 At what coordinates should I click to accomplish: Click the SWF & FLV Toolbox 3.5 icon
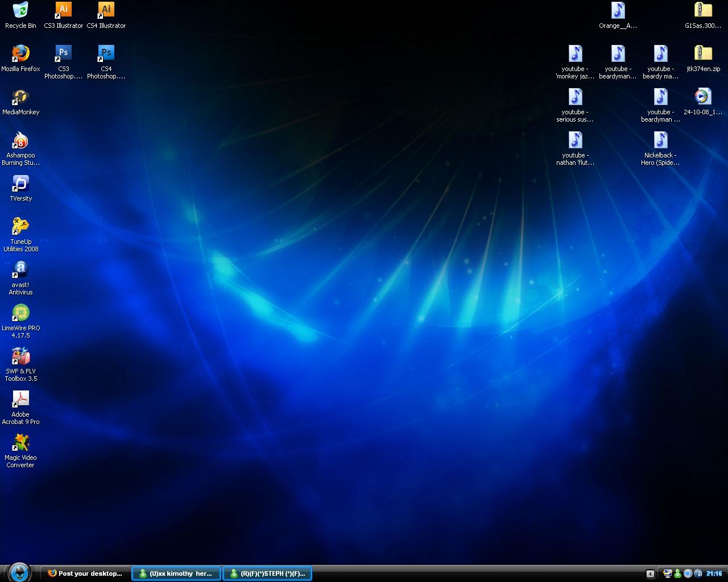click(20, 364)
